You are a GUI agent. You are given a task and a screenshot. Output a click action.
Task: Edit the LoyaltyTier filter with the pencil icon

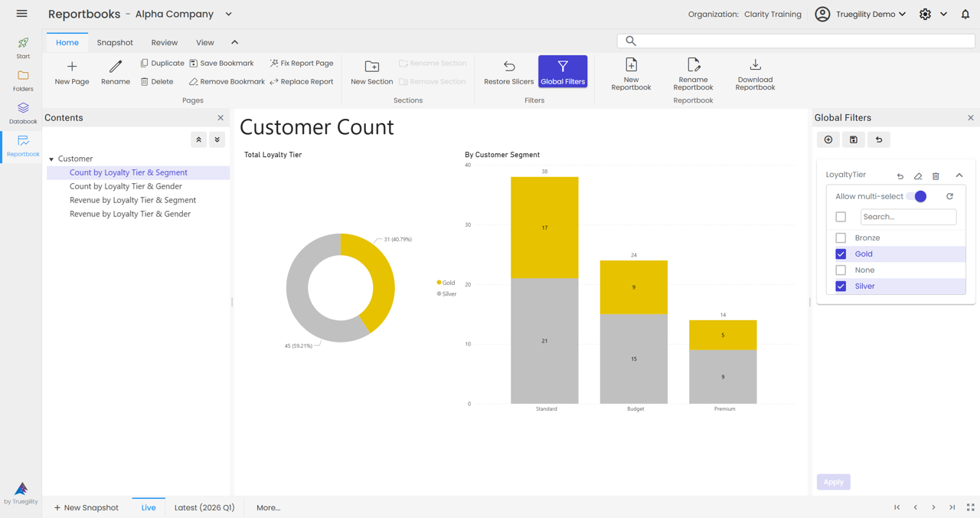tap(917, 175)
